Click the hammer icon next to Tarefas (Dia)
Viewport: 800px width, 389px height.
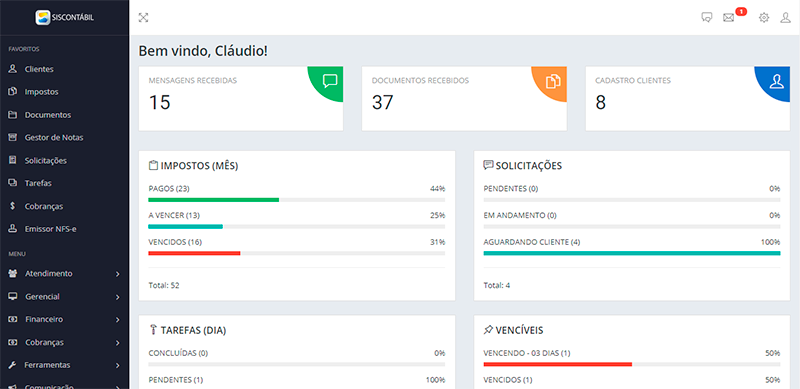(153, 330)
